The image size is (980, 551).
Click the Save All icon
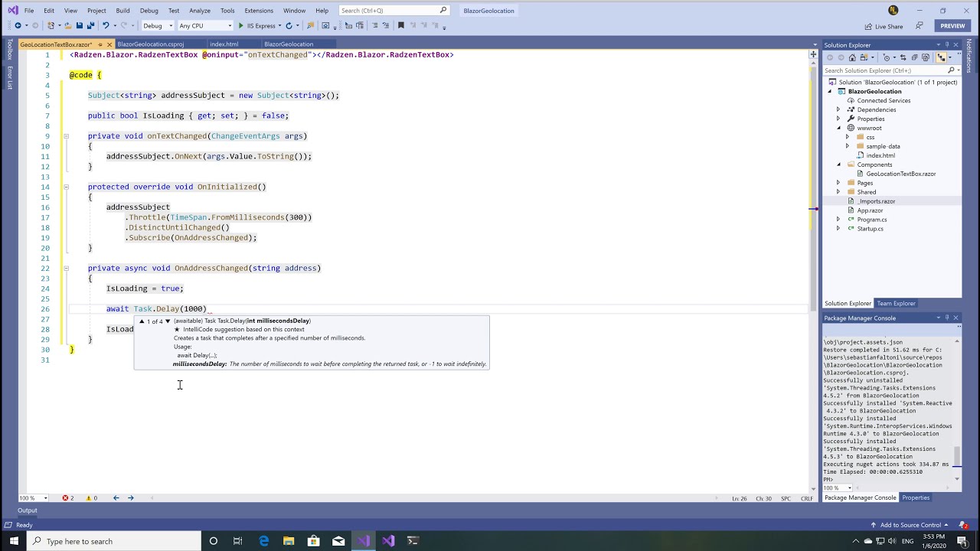pos(91,25)
